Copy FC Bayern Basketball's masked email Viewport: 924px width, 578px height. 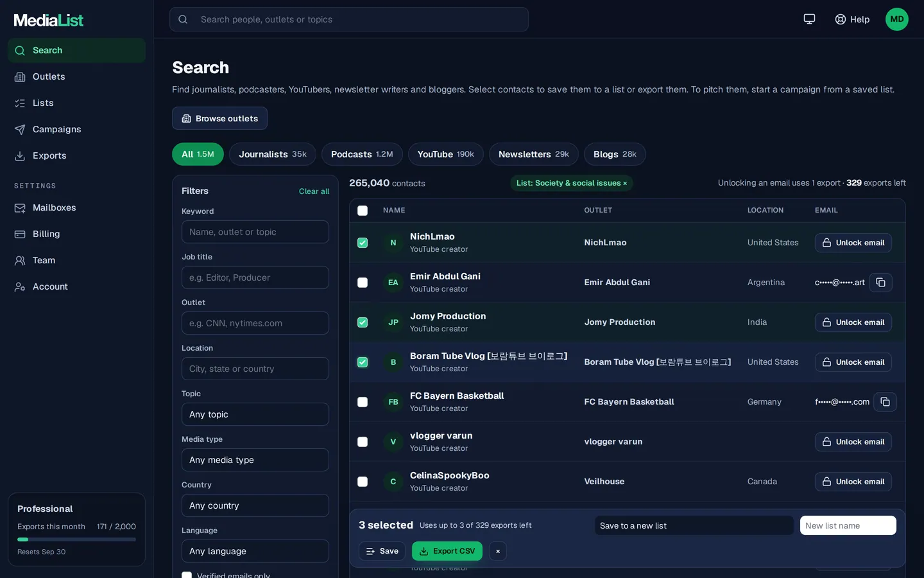tap(885, 402)
